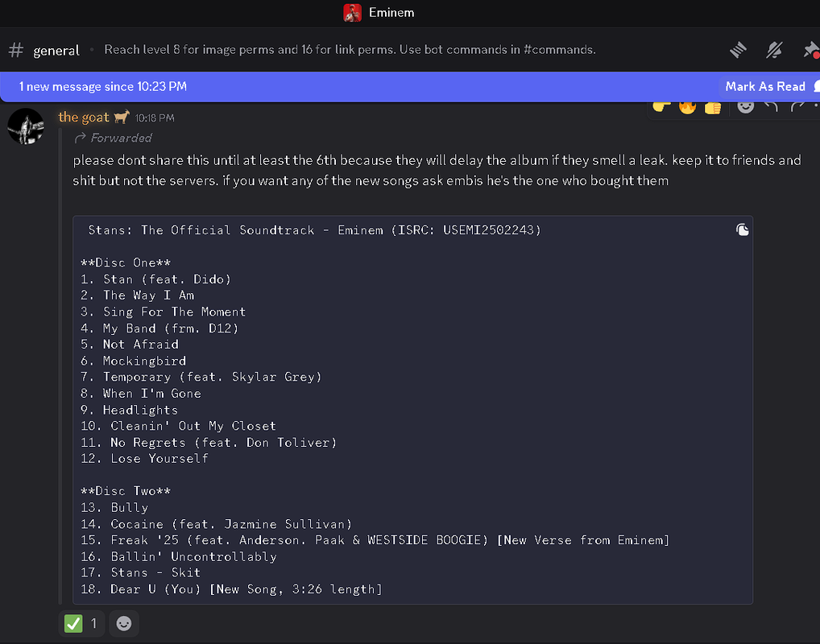Click the Eminem server name title

[x=391, y=13]
